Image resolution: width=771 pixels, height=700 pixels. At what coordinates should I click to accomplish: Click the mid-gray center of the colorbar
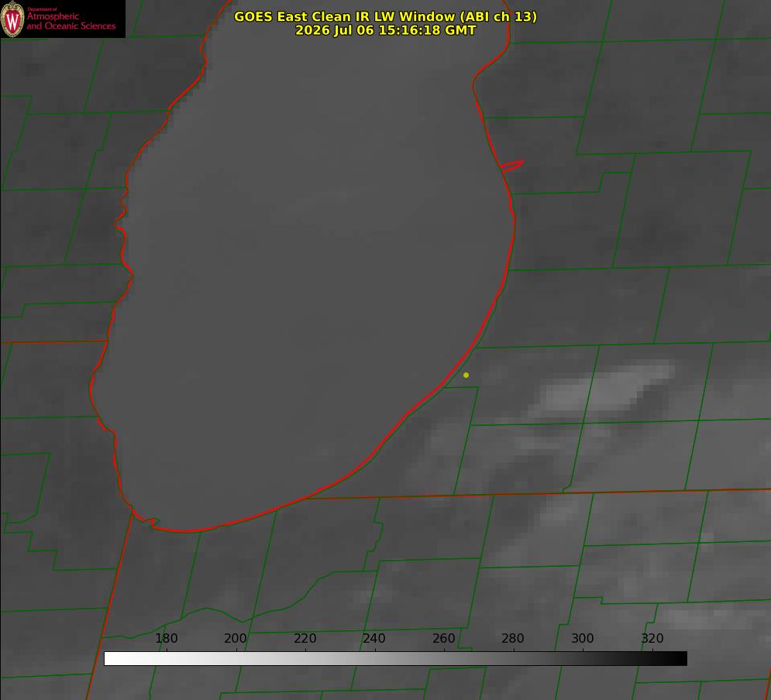tap(396, 659)
